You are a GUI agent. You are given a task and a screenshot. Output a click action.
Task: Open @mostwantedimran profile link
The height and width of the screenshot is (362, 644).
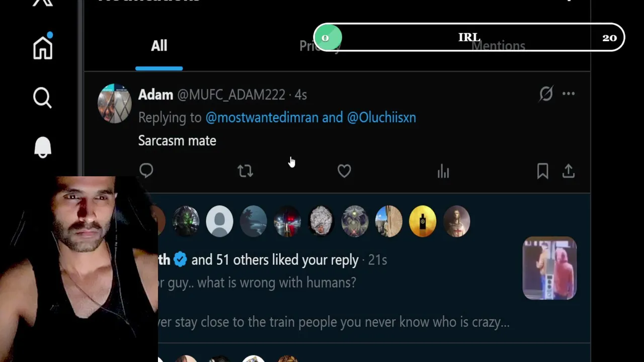point(262,117)
